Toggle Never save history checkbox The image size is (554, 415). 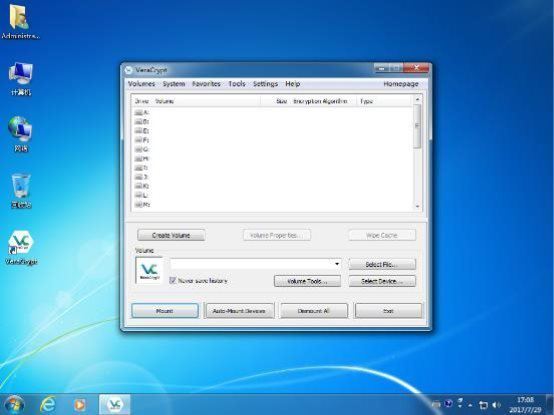pyautogui.click(x=172, y=280)
